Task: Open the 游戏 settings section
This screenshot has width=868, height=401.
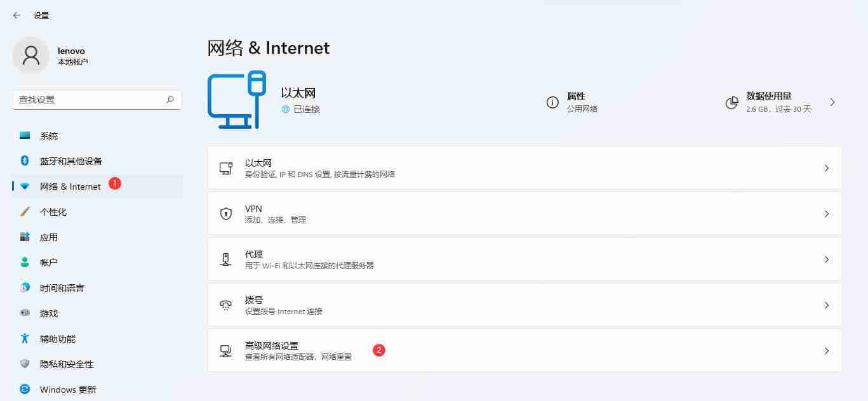Action: [48, 313]
